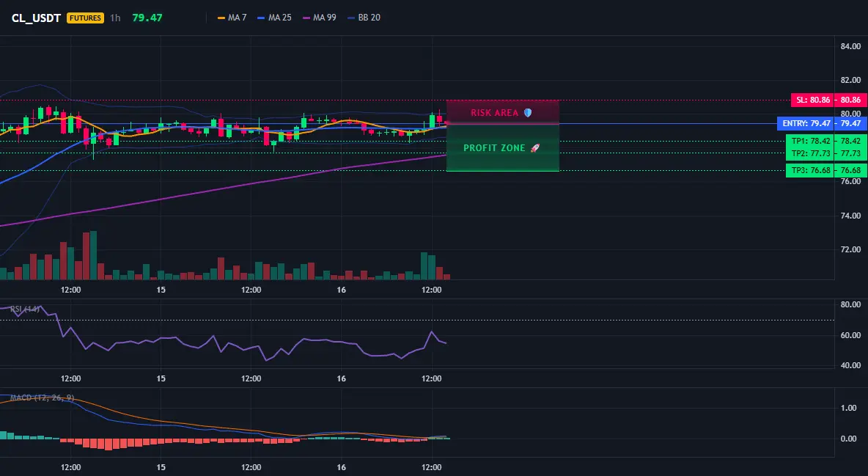The width and height of the screenshot is (868, 476).
Task: Click the TP1: 78.42 price tag
Action: click(810, 142)
